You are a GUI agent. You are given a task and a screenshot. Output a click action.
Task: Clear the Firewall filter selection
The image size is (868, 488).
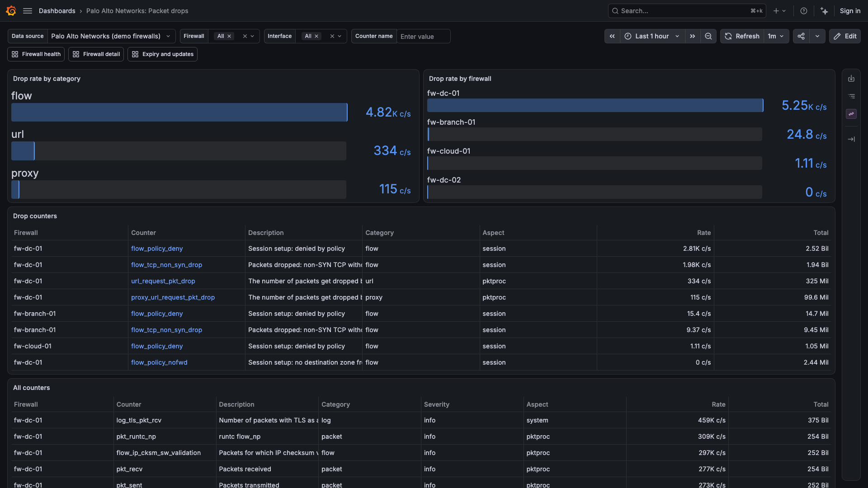tap(245, 36)
